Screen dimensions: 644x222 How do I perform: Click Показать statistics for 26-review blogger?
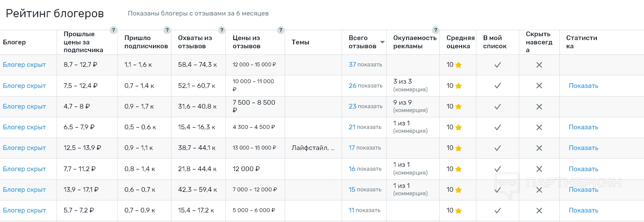[x=583, y=86]
